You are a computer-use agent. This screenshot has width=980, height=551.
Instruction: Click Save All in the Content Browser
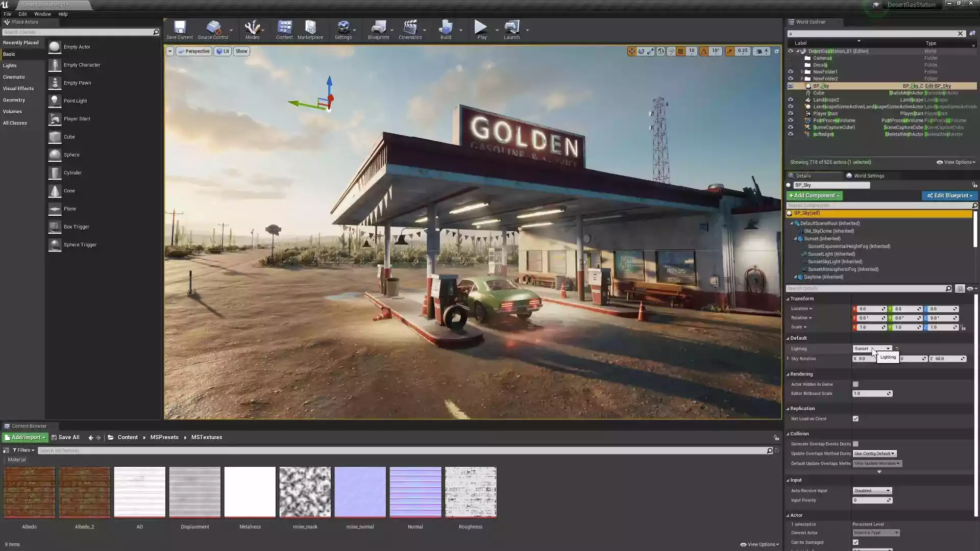click(x=65, y=437)
